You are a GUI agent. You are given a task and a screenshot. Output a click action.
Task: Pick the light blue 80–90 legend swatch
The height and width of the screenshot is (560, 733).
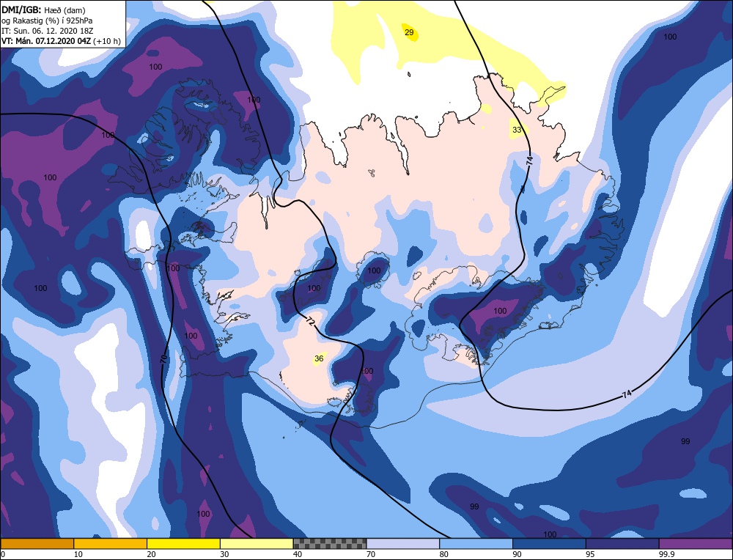click(476, 544)
